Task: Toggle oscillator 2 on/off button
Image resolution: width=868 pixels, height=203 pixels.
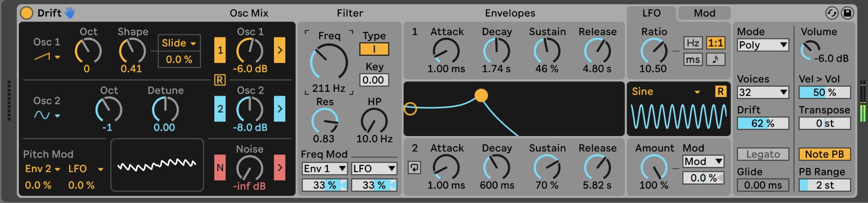Action: pyautogui.click(x=220, y=109)
